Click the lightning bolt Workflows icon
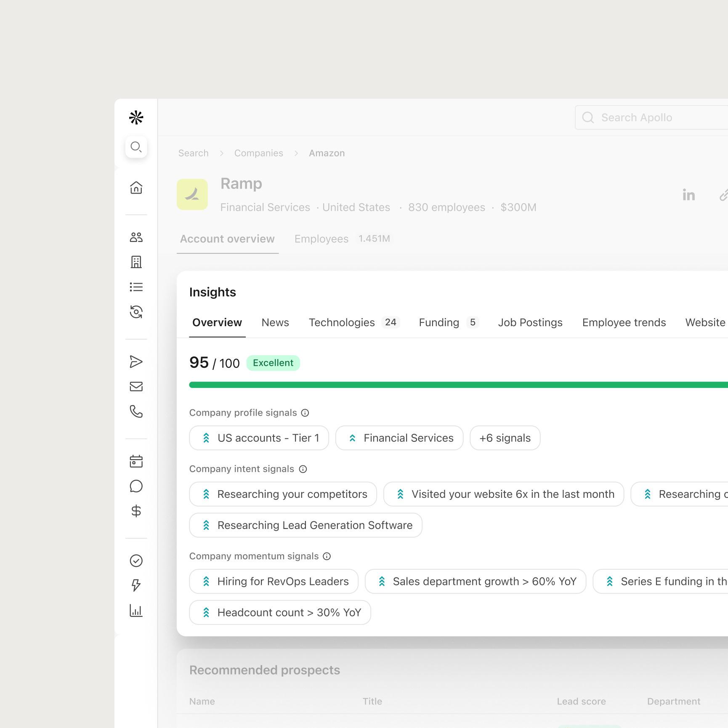 click(x=136, y=585)
